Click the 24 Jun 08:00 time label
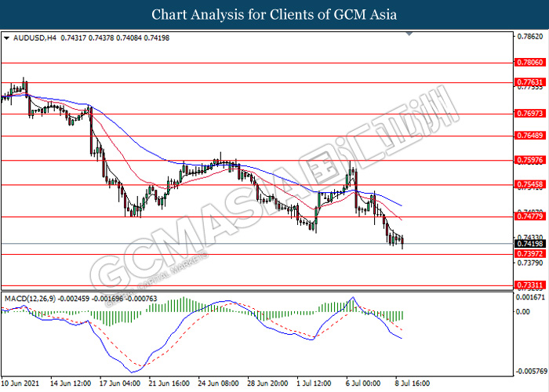The image size is (549, 392). (219, 383)
